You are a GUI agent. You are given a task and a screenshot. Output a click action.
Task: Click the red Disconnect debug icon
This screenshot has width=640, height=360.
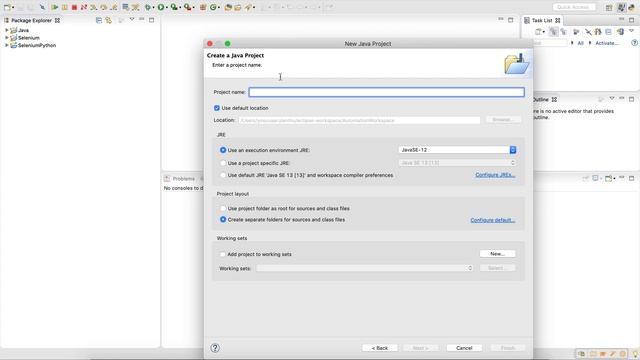pyautogui.click(x=84, y=7)
